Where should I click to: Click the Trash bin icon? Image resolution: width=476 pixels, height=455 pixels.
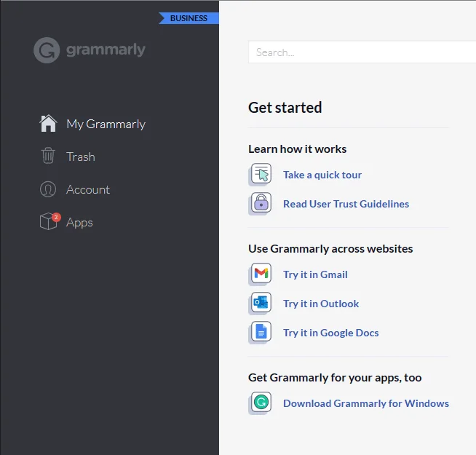coord(48,156)
